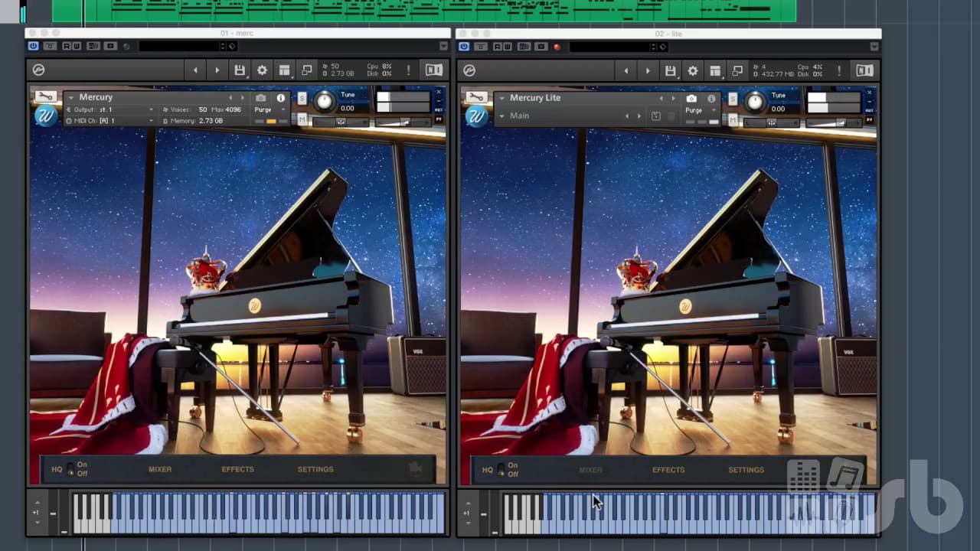
Task: Save snapshot next to Main in Mercury Lite
Action: [x=655, y=116]
